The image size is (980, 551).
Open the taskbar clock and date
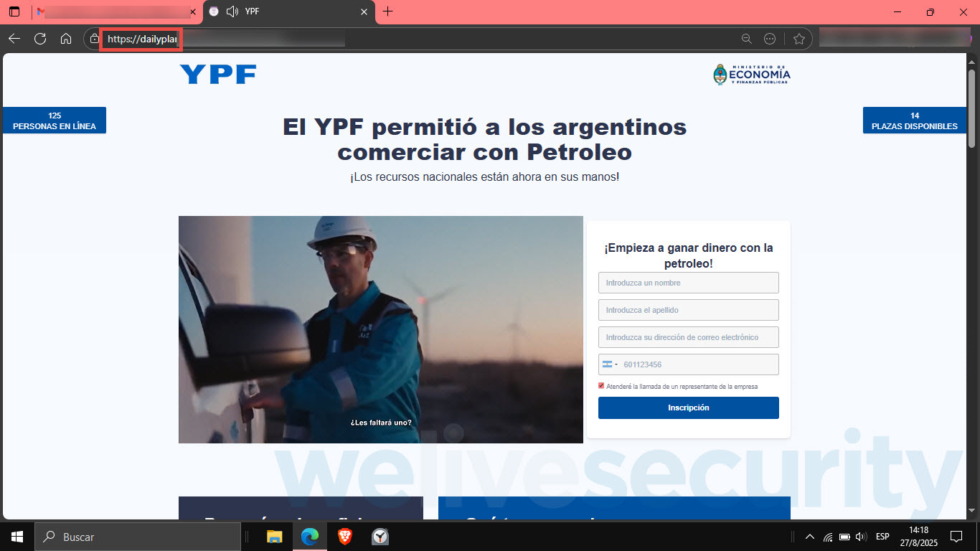(918, 537)
